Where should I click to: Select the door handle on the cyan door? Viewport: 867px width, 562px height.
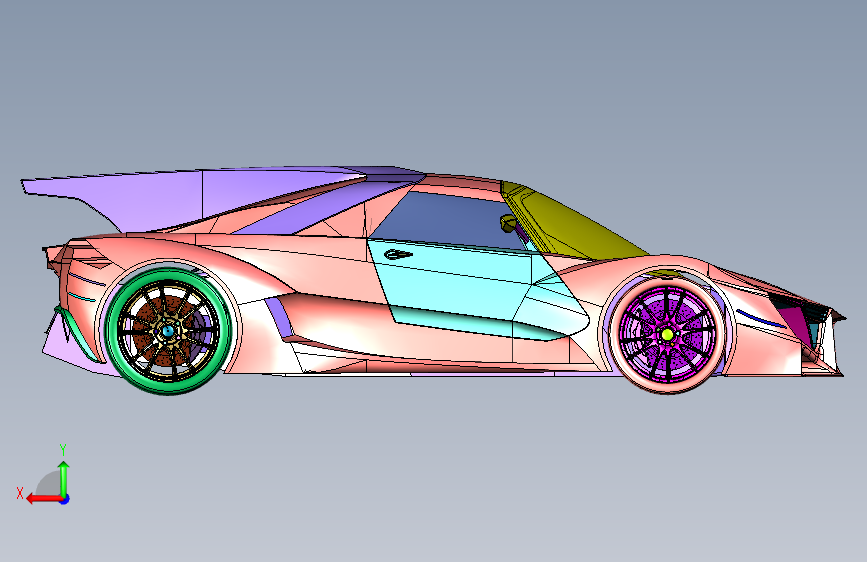coord(398,254)
